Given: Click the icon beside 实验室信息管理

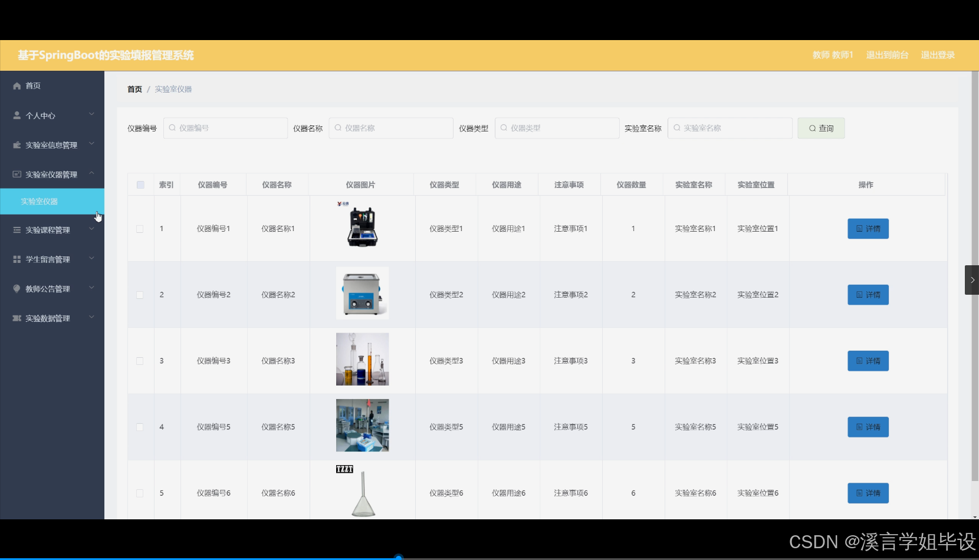Looking at the screenshot, I should [x=17, y=145].
